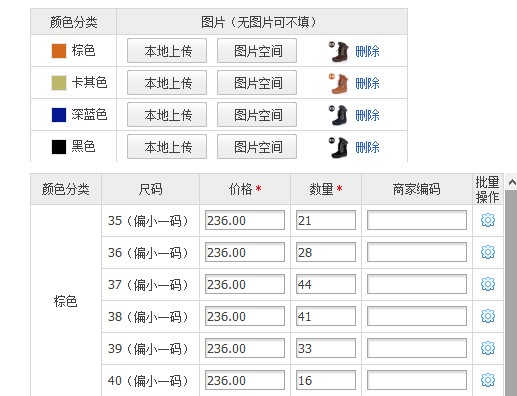Click the 棕色 orange color swatch

59,51
